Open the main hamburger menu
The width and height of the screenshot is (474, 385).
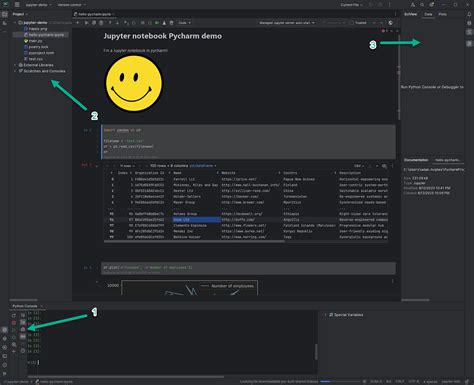tap(17, 5)
